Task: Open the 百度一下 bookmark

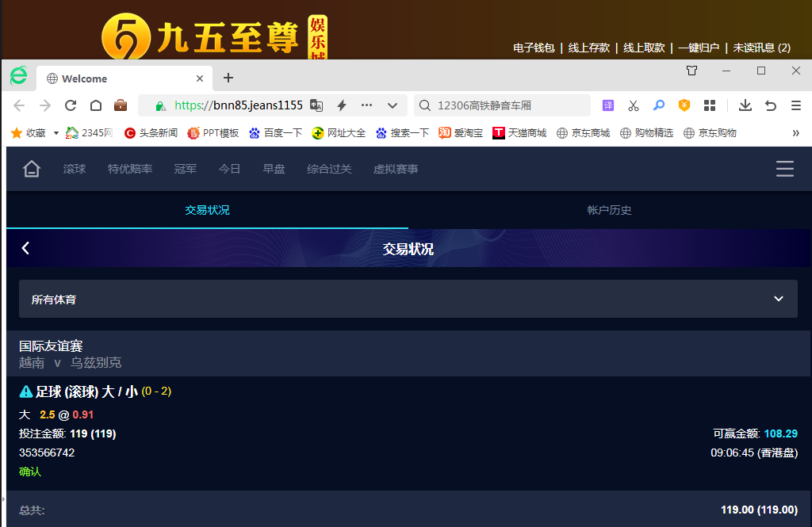Action: (275, 133)
